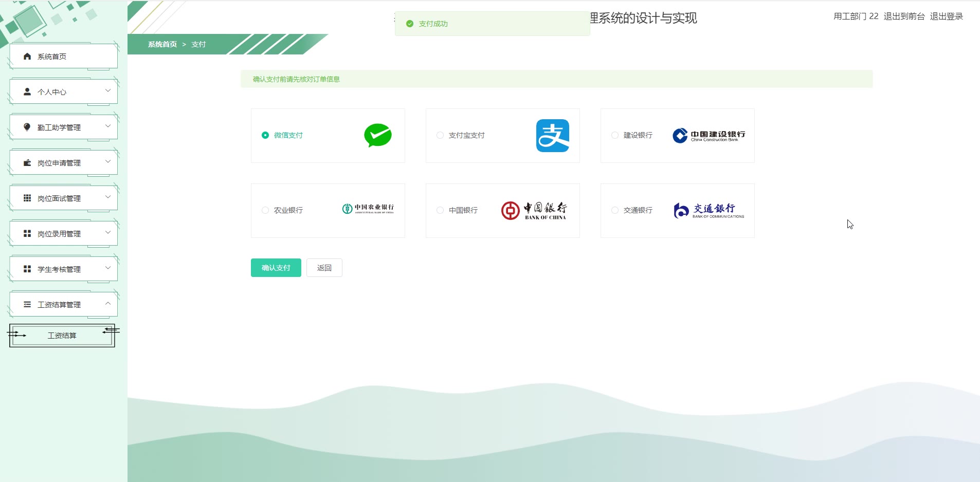980x482 pixels.
Task: Expand the 岗位录用管理 chevron
Action: click(x=108, y=233)
